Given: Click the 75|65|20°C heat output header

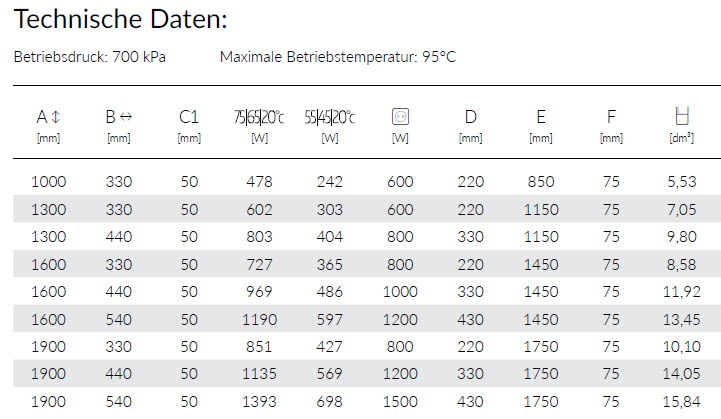Looking at the screenshot, I should [259, 117].
